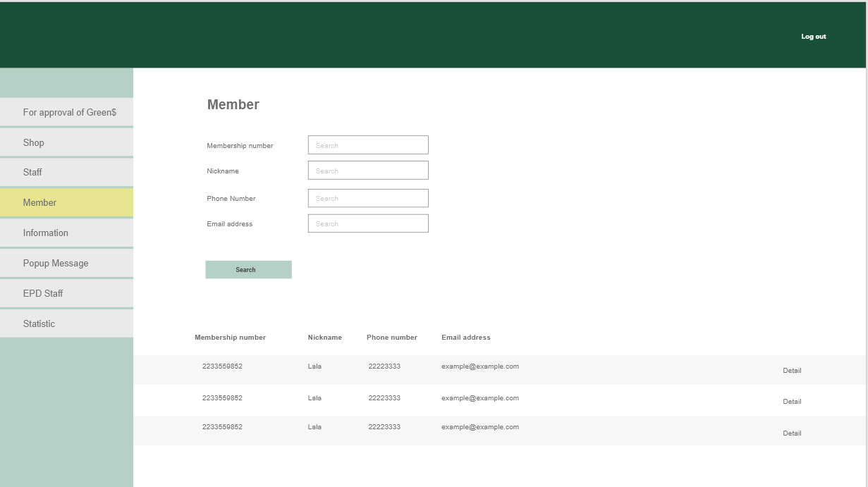Click the first row's email address

(x=479, y=366)
